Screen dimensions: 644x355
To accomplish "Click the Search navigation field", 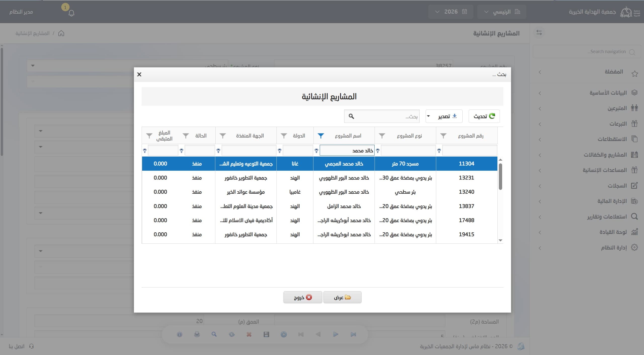I will click(587, 52).
